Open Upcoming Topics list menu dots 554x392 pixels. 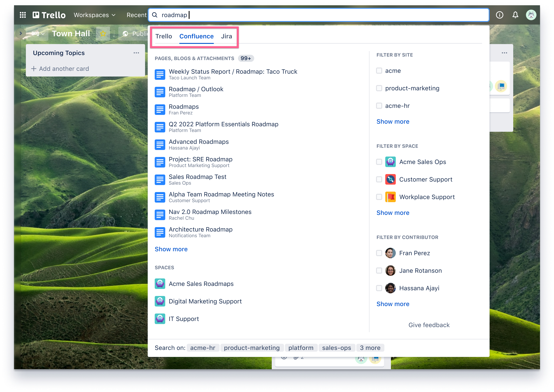tap(136, 53)
